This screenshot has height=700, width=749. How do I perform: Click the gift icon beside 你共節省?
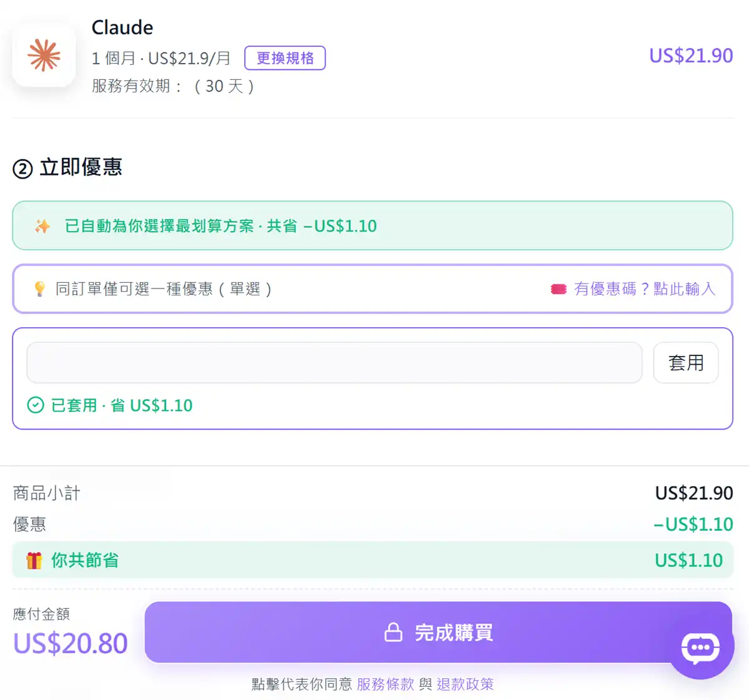[34, 560]
